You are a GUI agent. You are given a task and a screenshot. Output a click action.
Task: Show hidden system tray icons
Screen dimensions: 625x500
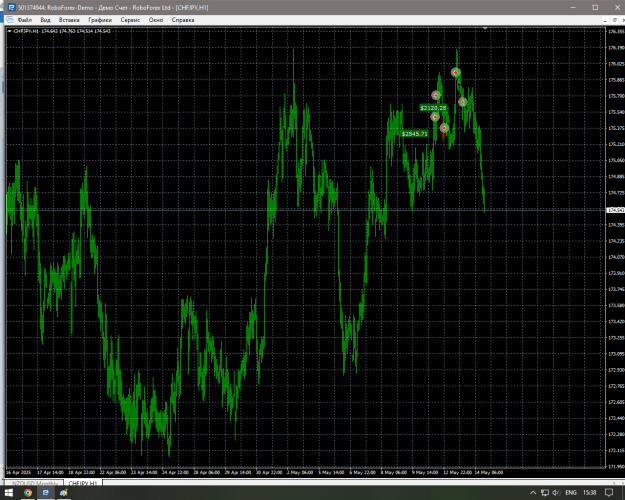point(533,493)
